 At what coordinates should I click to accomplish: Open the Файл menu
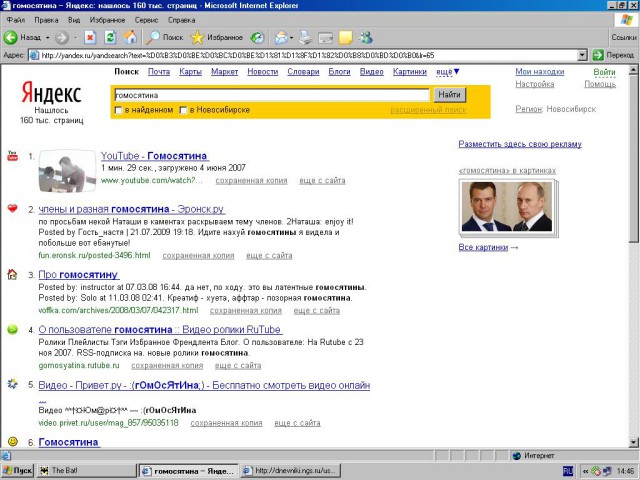coord(16,20)
